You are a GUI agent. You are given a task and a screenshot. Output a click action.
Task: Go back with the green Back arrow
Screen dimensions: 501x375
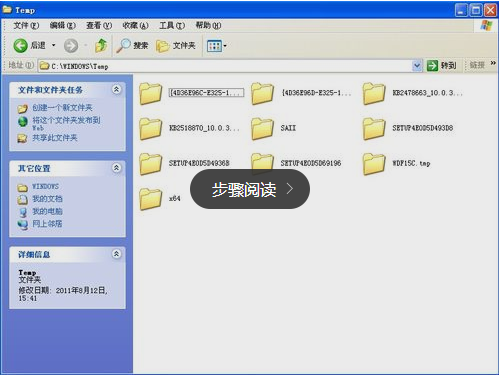(x=20, y=45)
